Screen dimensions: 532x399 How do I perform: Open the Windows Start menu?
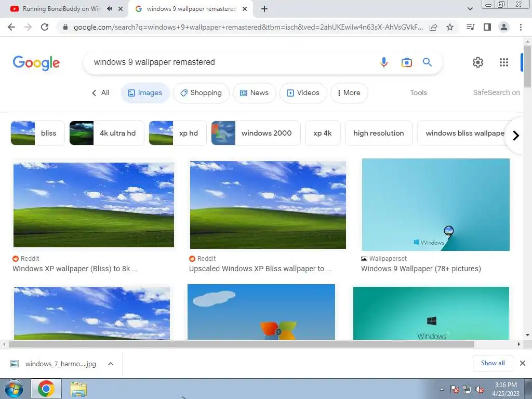pyautogui.click(x=14, y=389)
